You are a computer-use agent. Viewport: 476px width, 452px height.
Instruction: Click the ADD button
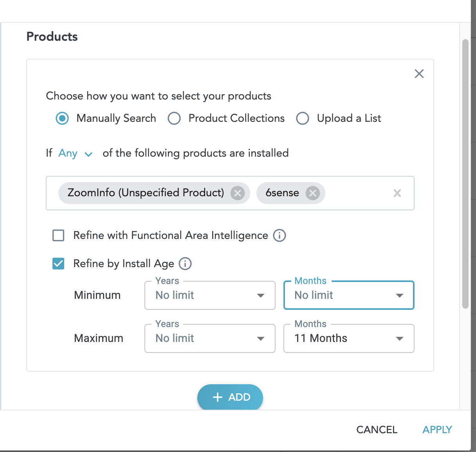tap(230, 397)
